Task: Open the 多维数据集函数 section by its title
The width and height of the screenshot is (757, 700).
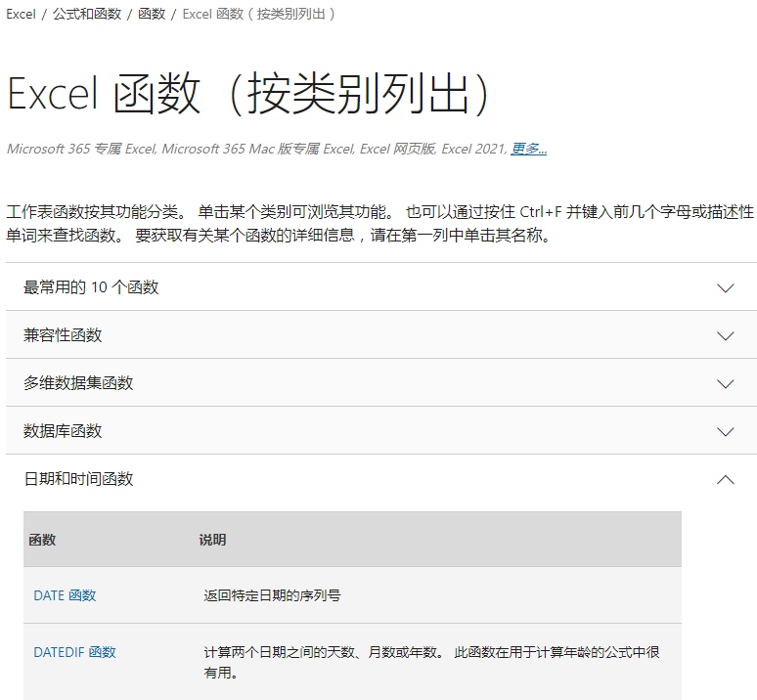Action: 78,383
